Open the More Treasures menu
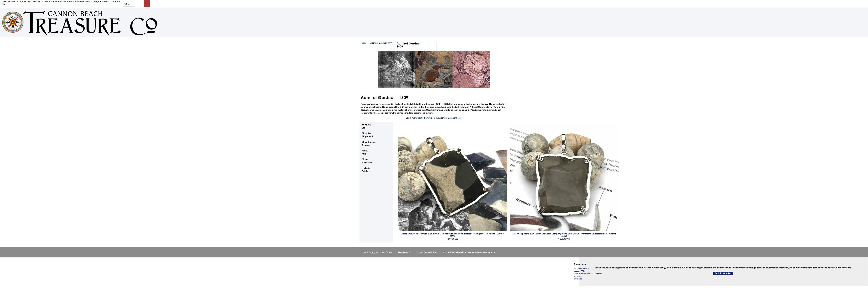 pyautogui.click(x=367, y=161)
